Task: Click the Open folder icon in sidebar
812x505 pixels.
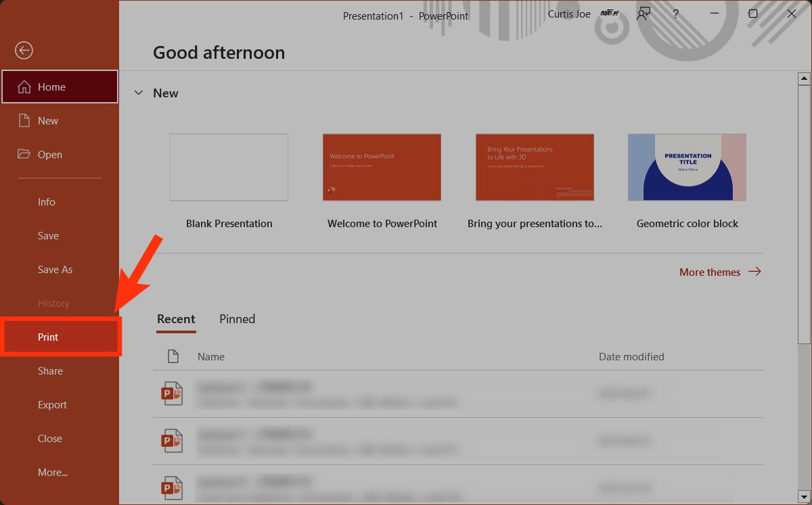Action: pos(24,154)
